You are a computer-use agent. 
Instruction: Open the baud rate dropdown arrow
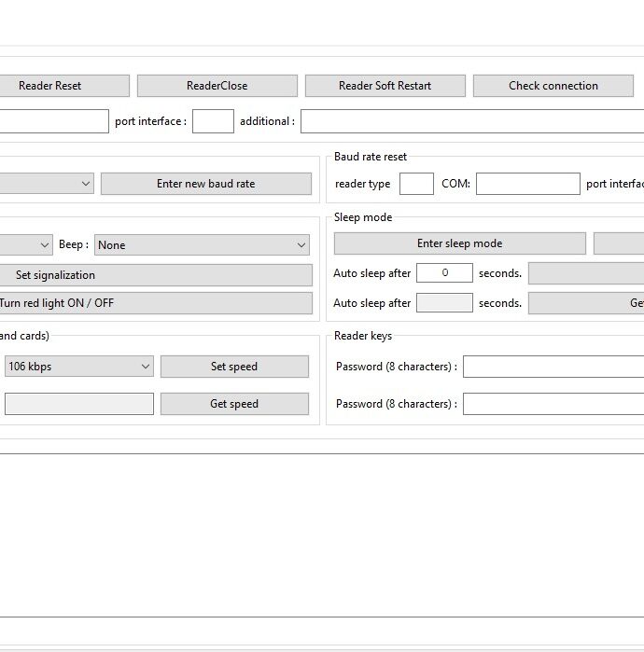pos(86,184)
